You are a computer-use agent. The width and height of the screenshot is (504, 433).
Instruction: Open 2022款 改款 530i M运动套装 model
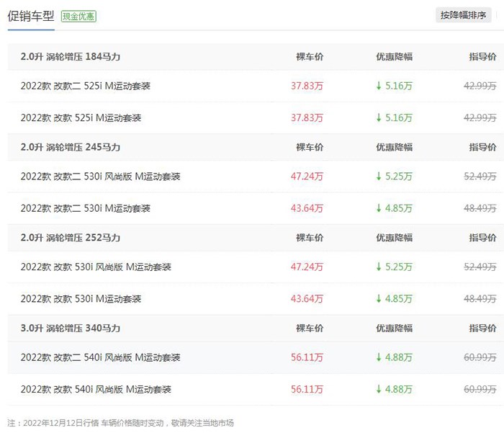point(81,298)
